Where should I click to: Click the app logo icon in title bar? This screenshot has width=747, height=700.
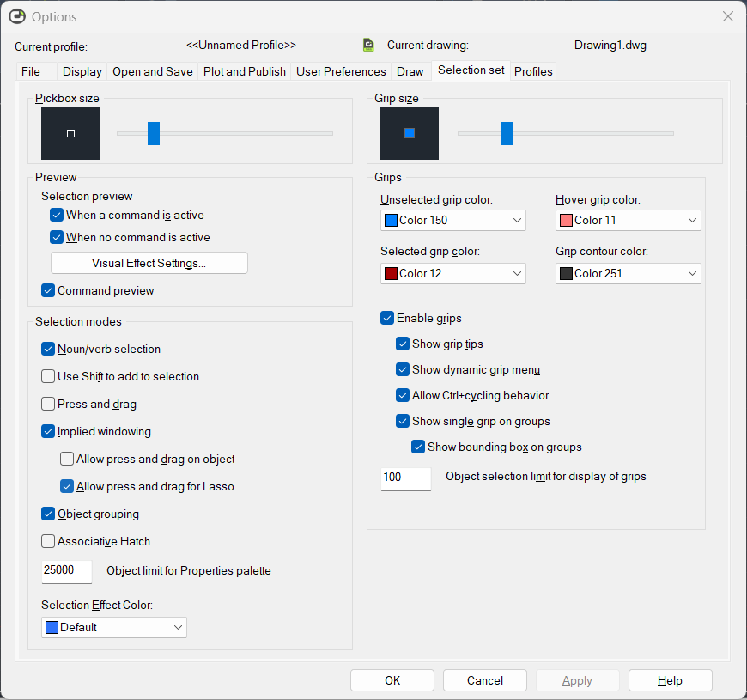[17, 16]
